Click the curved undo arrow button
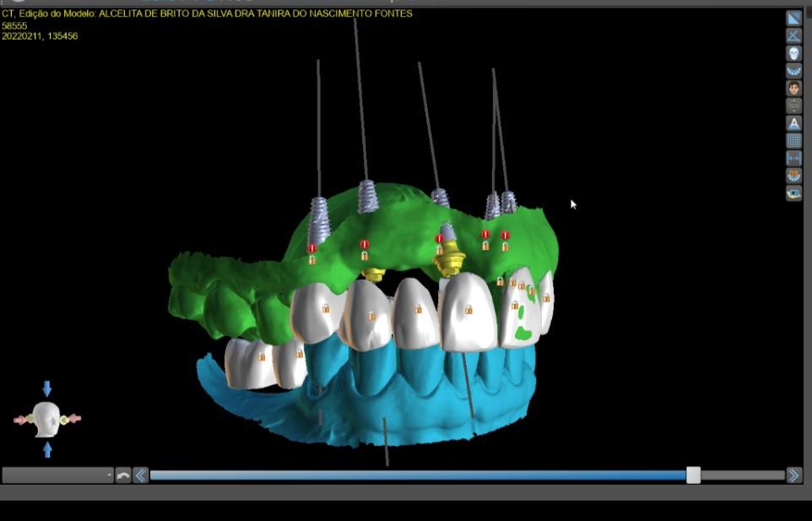This screenshot has height=521, width=812. pos(123,475)
